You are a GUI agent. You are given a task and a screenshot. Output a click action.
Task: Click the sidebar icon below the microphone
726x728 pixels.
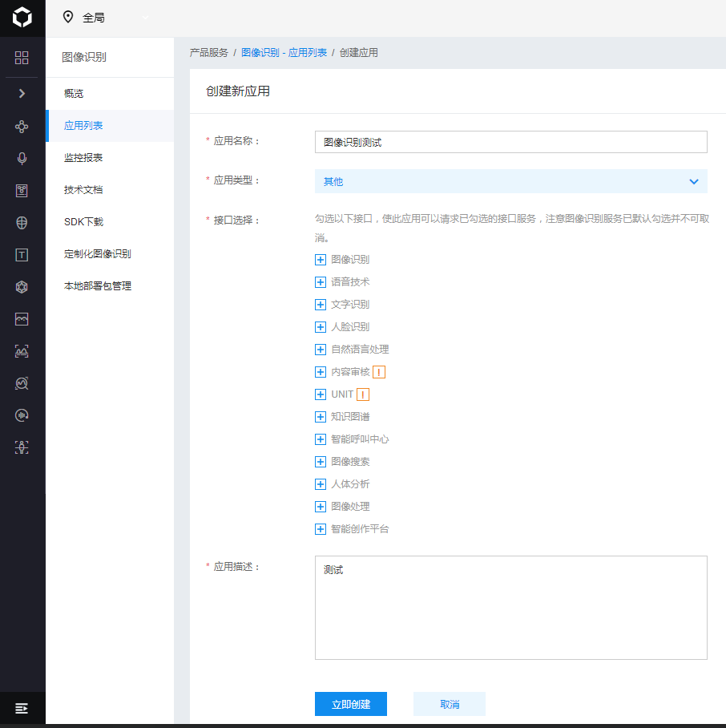pos(22,191)
